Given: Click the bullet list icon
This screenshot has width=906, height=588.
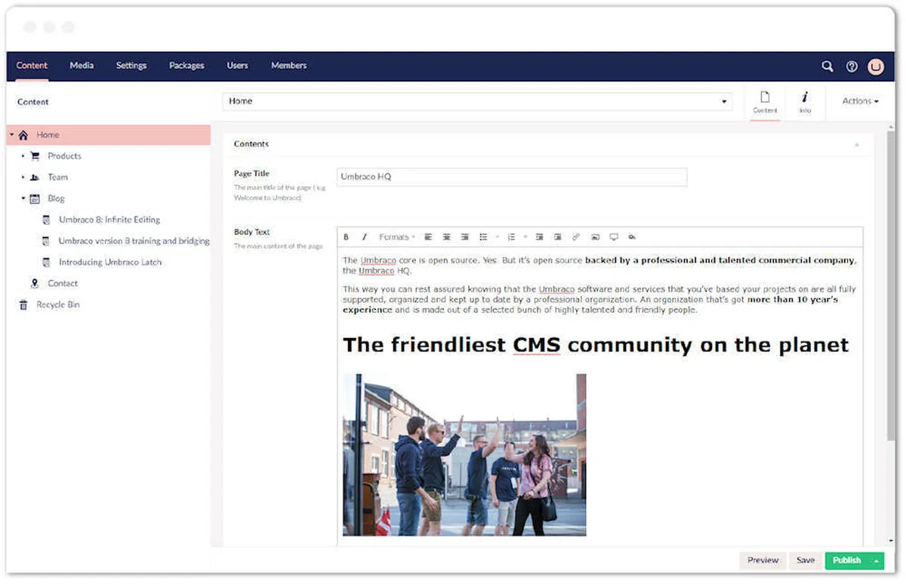Looking at the screenshot, I should 484,237.
